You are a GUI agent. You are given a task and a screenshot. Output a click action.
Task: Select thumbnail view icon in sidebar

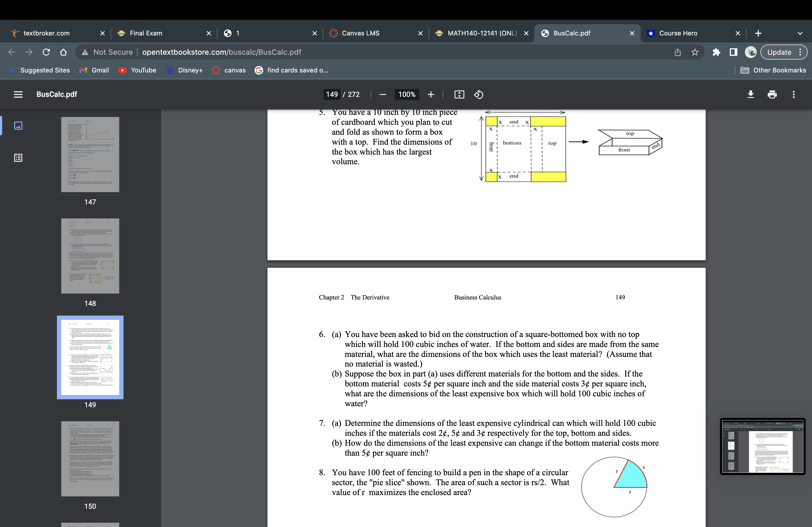click(18, 125)
